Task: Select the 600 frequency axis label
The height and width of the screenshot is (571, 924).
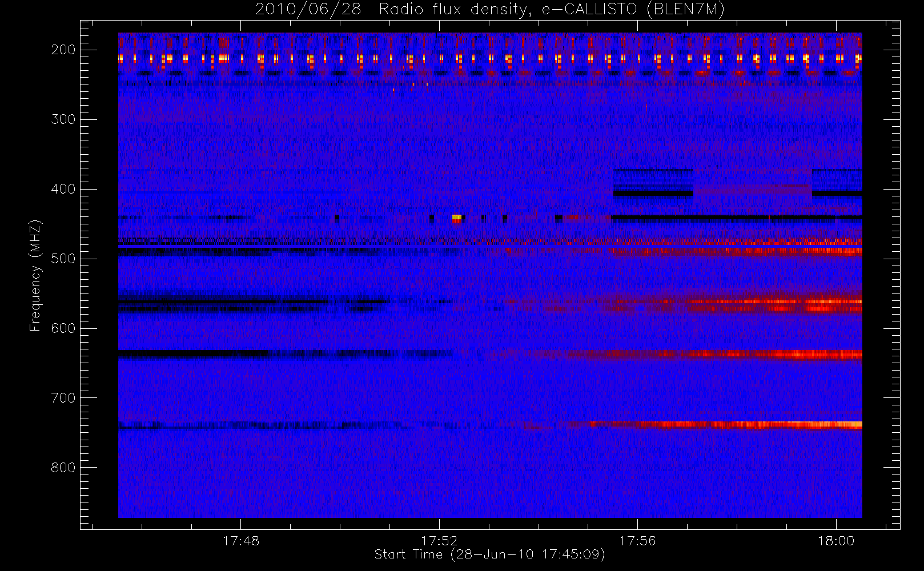Action: [x=63, y=328]
